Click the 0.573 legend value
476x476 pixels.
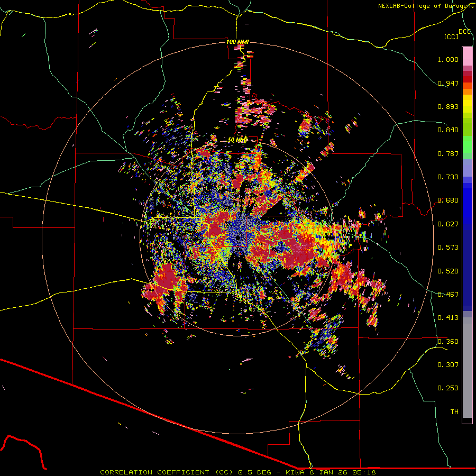tap(448, 248)
